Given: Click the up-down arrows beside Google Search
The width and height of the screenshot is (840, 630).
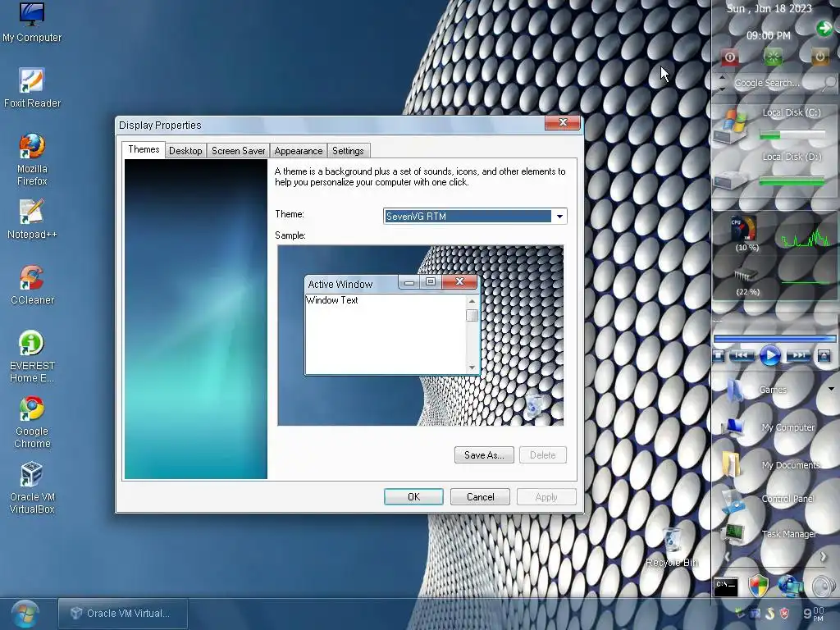Looking at the screenshot, I should (x=722, y=83).
